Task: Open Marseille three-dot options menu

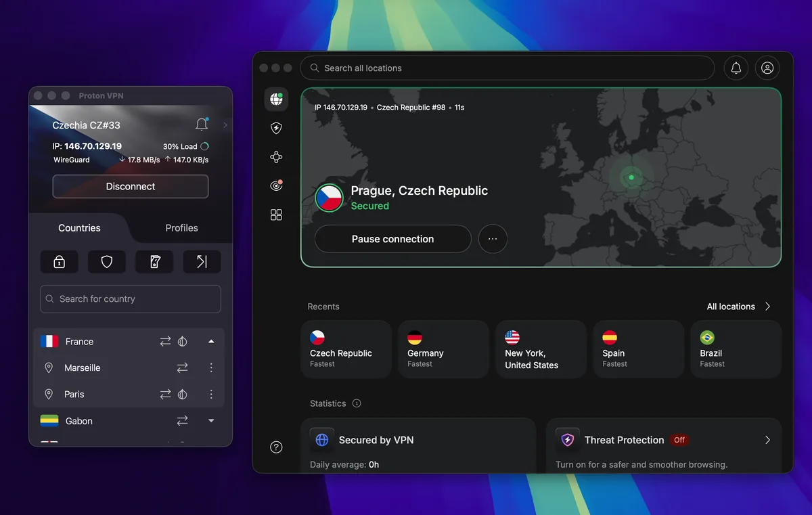Action: 211,368
